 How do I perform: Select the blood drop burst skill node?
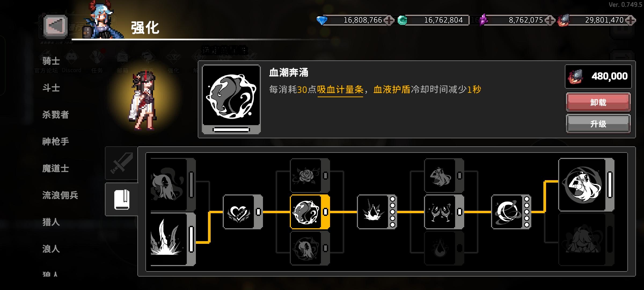click(377, 212)
